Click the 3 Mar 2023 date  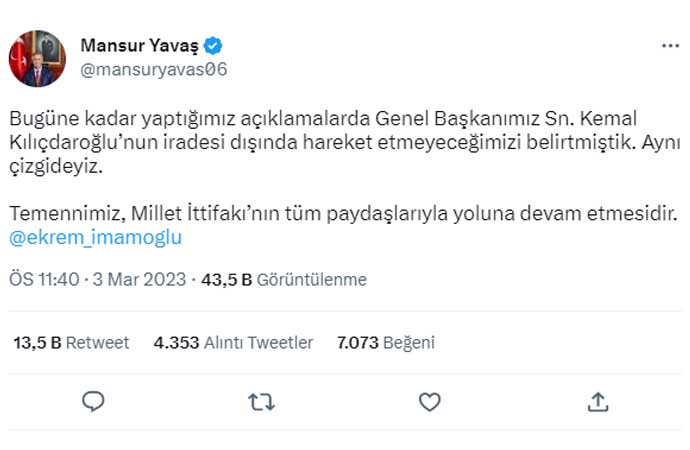pyautogui.click(x=142, y=280)
